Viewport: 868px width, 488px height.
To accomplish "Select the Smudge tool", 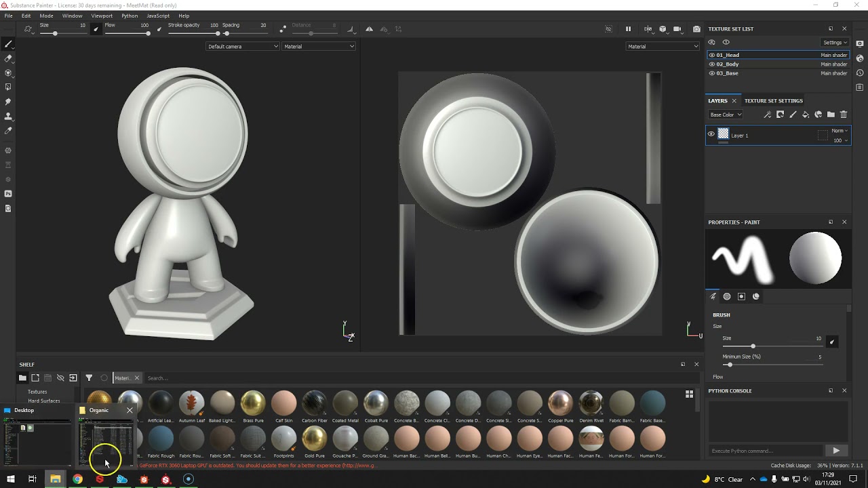I will coord(8,101).
